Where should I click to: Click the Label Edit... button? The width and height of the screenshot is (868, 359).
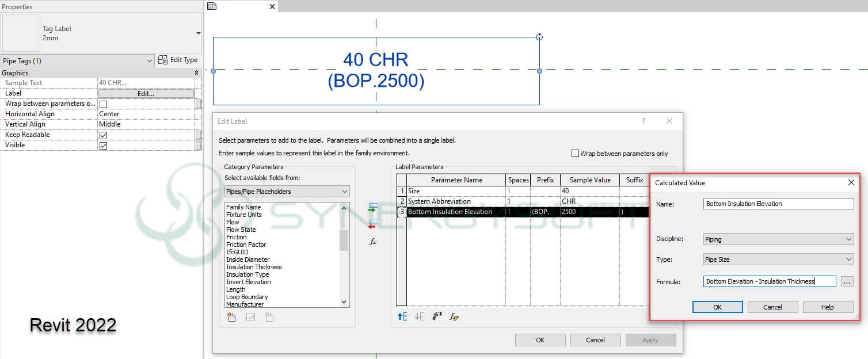click(x=146, y=93)
